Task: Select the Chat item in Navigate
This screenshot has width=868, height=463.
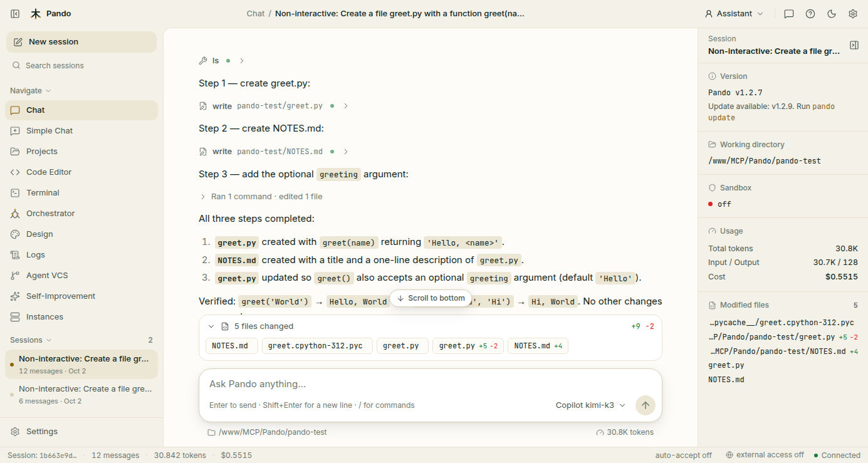Action: [x=81, y=110]
